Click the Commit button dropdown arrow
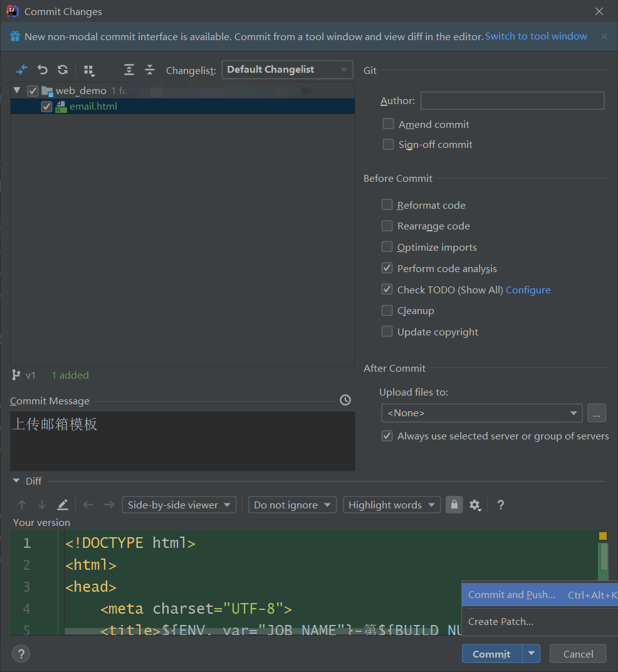 (x=532, y=654)
